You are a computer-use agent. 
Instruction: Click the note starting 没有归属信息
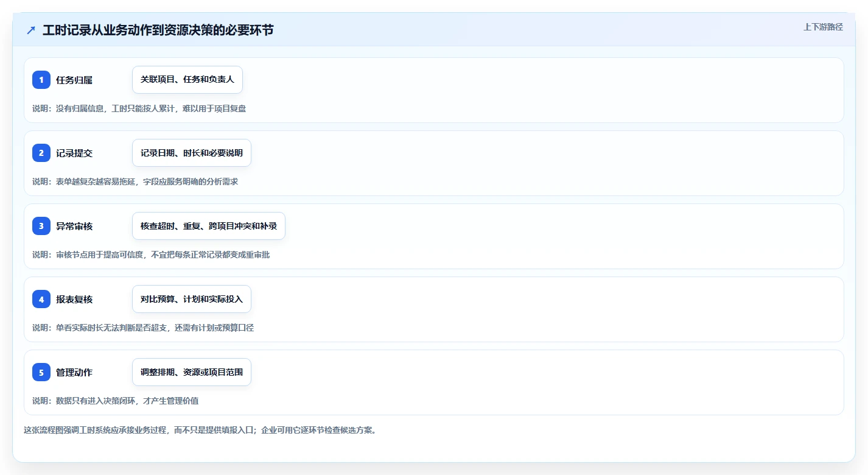[139, 108]
